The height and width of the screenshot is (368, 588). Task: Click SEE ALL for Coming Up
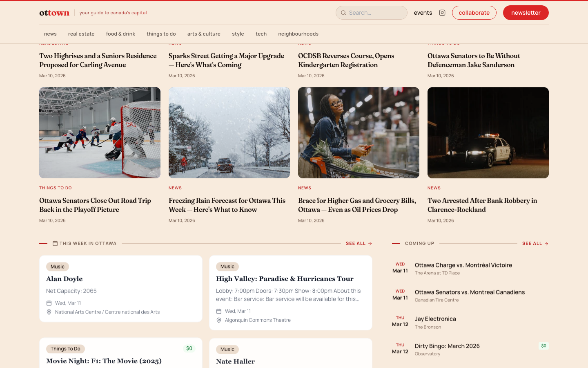coord(535,243)
